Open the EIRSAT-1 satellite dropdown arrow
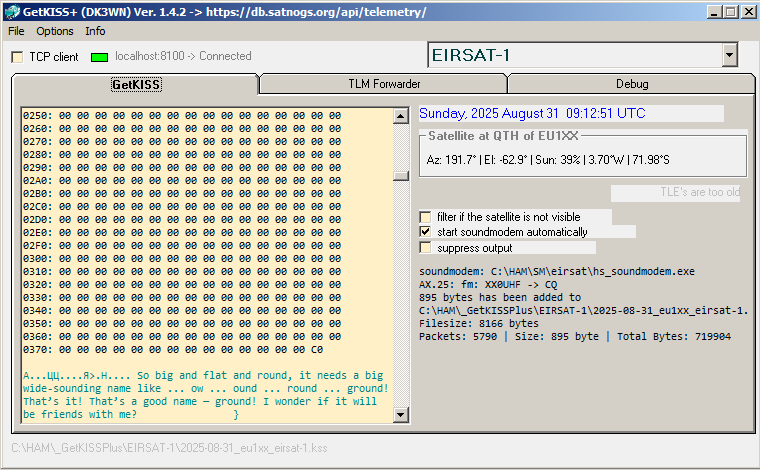760x470 pixels. tap(729, 56)
